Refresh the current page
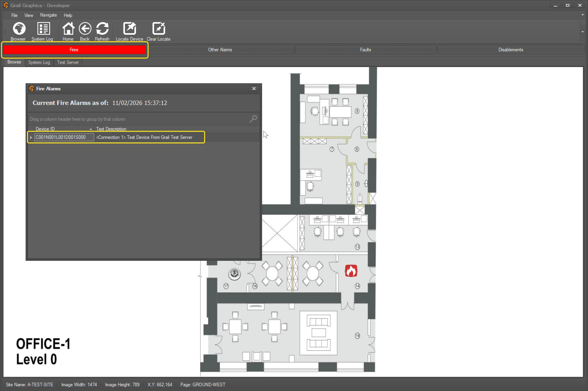The width and height of the screenshot is (588, 391). tap(102, 31)
